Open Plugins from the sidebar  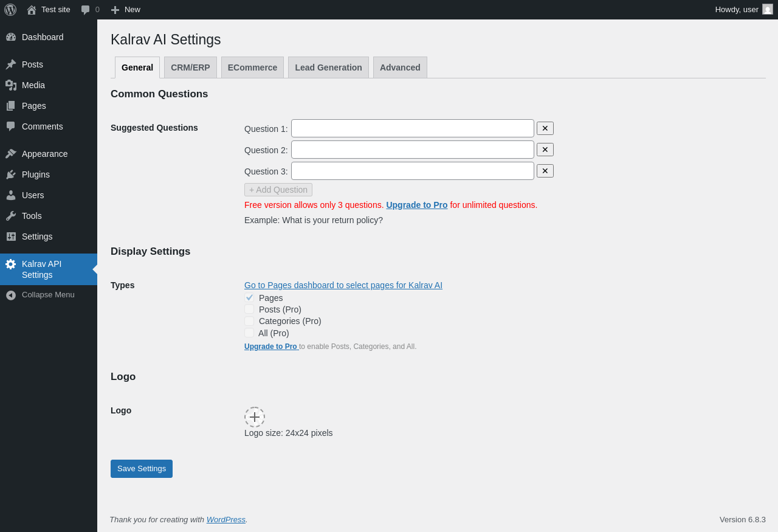pos(35,174)
